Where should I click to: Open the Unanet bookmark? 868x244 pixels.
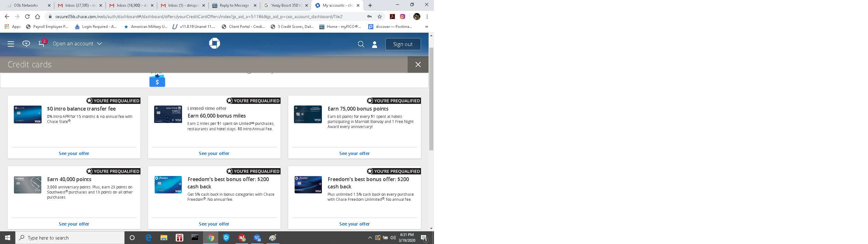tap(194, 27)
